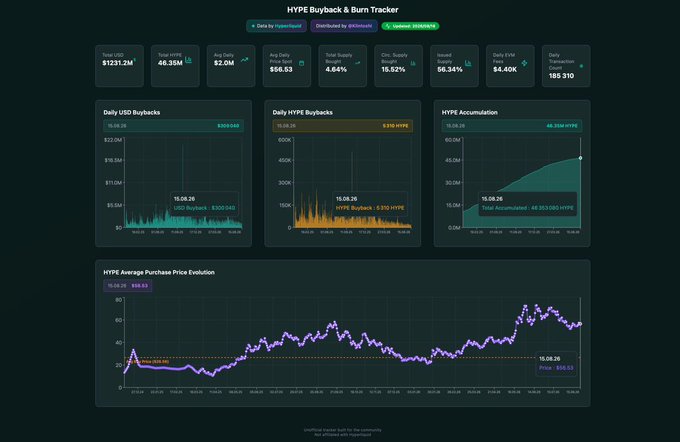Click the 600K axis label in HYPE Buybacks chart
Viewport: 680px width, 442px height.
point(284,140)
